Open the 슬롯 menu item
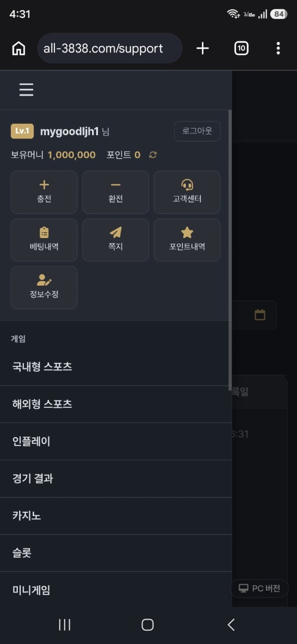Viewport: 297px width, 644px height. pos(116,553)
